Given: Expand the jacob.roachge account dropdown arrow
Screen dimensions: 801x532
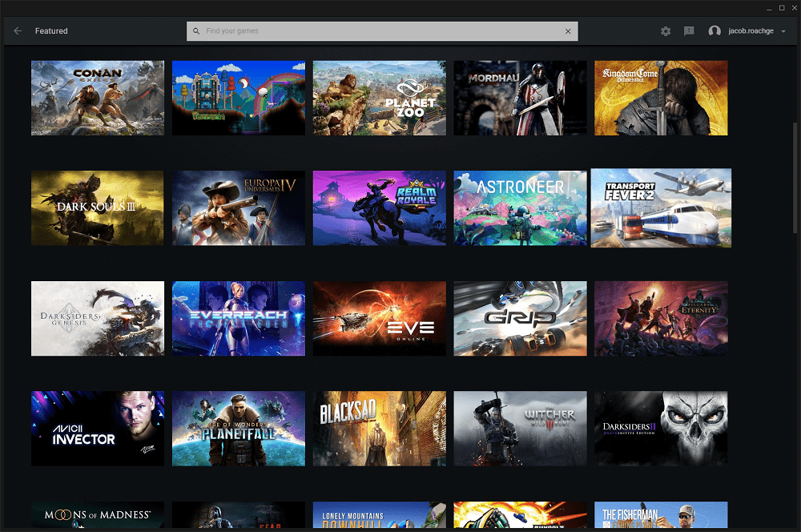Looking at the screenshot, I should 783,31.
